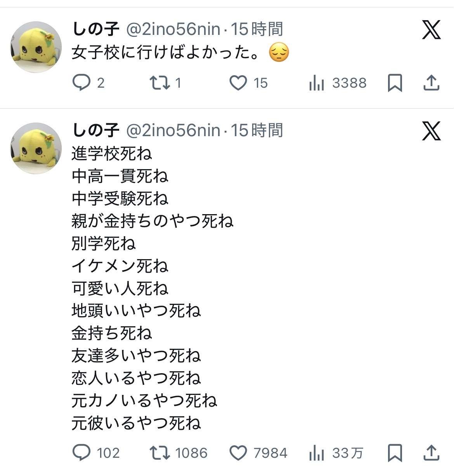Screen dimensions: 454x476
Task: Bookmark the 進学校死ね tweet
Action: point(395,453)
